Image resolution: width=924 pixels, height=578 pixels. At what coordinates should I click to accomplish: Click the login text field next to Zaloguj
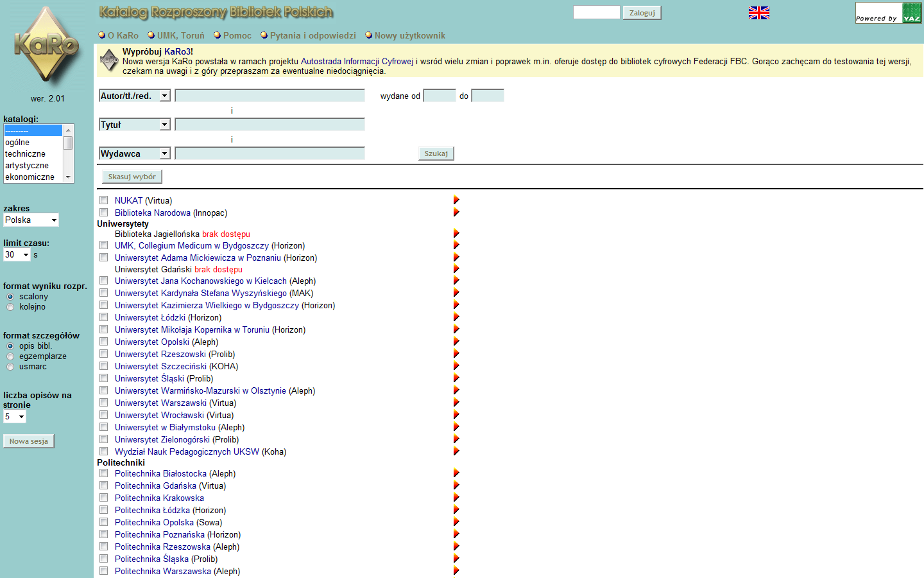pos(597,12)
